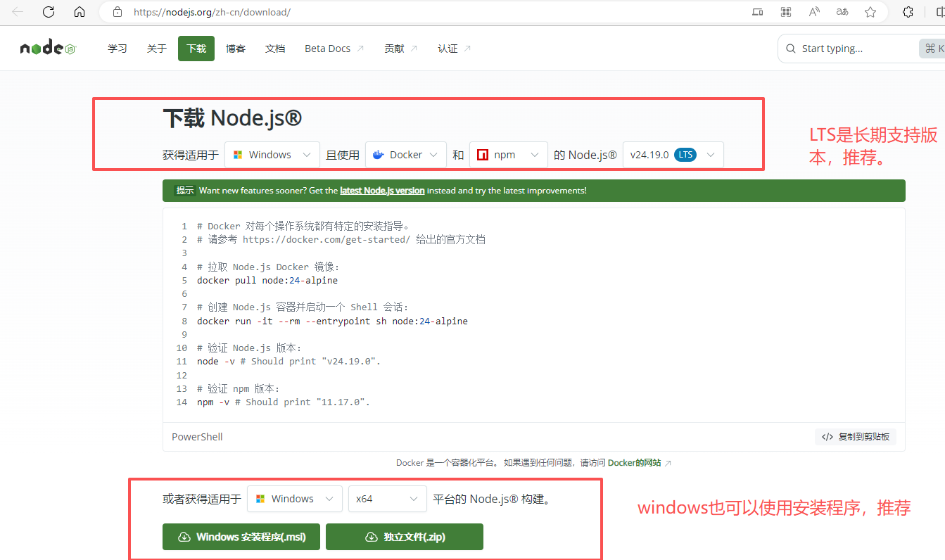Click the device icon in the address bar

[x=758, y=12]
